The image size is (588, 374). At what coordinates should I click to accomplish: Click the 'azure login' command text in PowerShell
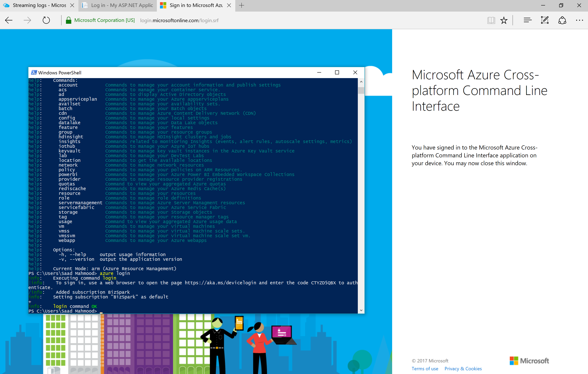click(115, 273)
